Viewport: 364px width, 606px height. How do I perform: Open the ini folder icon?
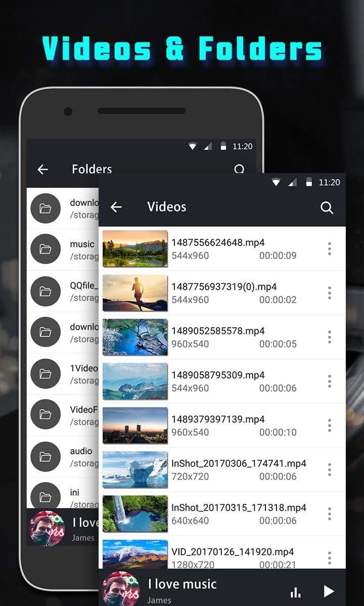coord(45,495)
